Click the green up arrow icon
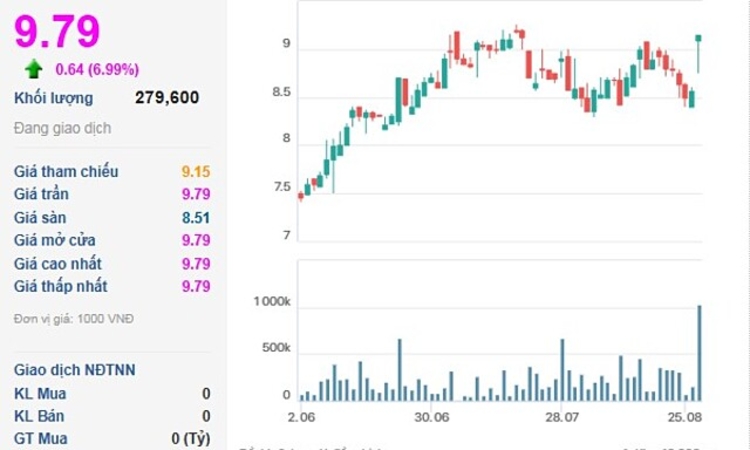Viewport: 750px width, 450px height. tap(34, 68)
